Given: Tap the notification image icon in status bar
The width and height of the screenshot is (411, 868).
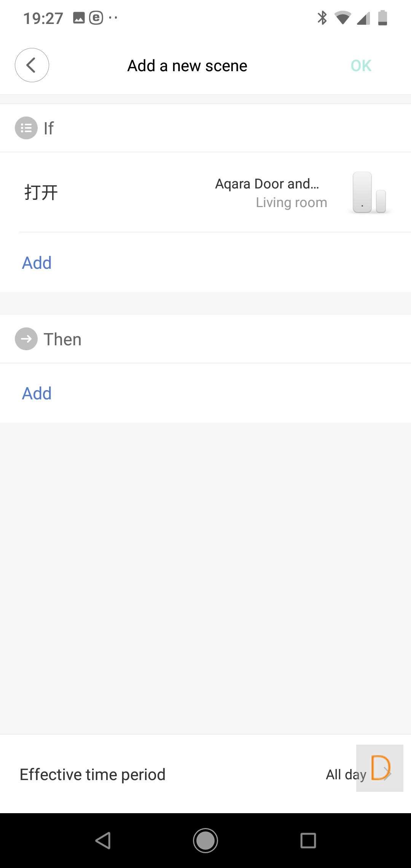Looking at the screenshot, I should (x=79, y=18).
